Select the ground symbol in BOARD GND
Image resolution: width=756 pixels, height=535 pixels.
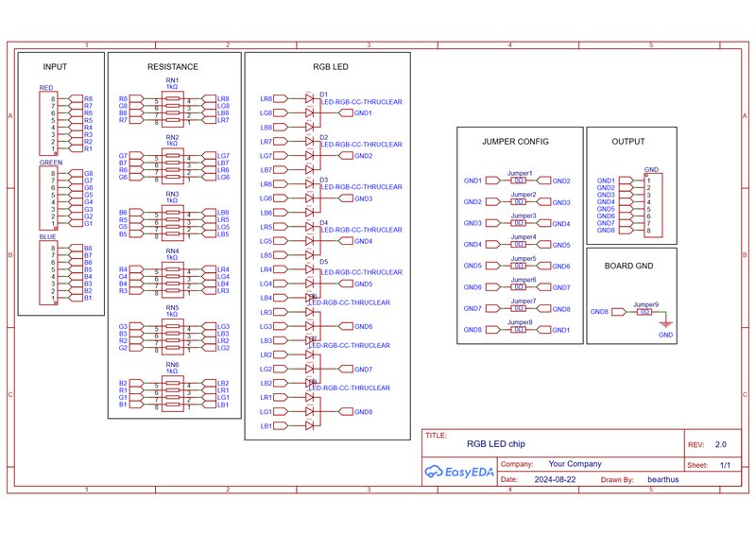pos(666,323)
